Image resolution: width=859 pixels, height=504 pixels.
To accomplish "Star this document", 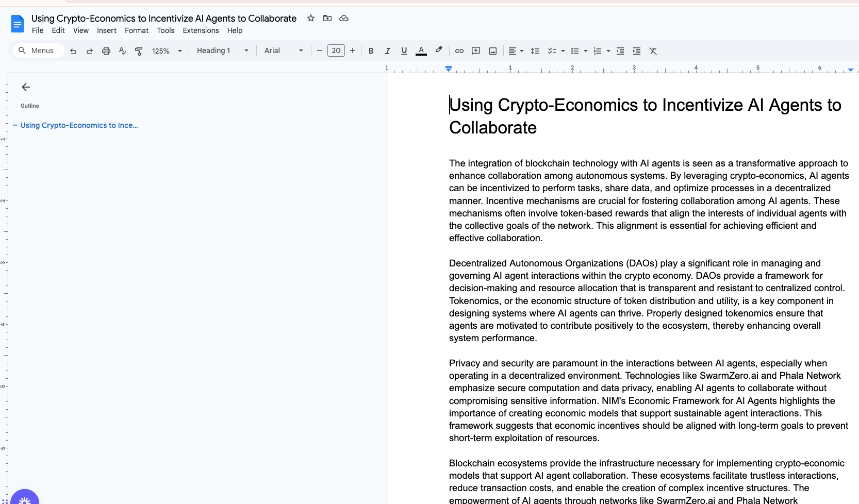I will tap(311, 18).
